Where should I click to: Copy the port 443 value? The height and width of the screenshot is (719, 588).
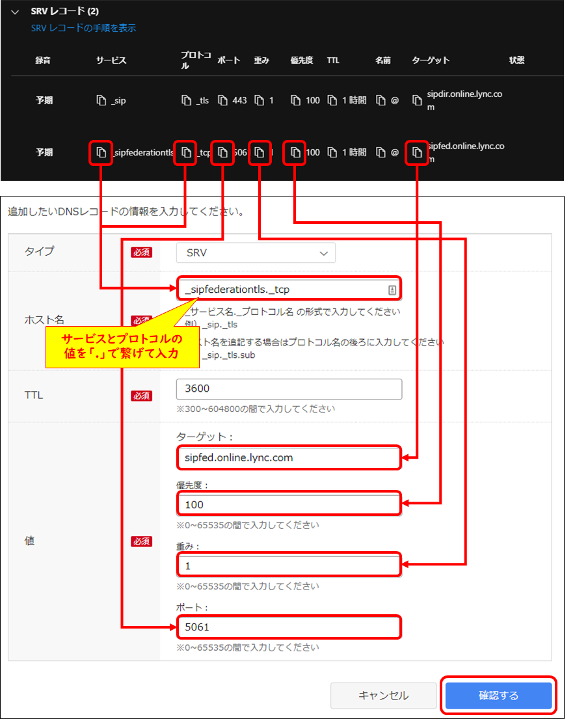[x=220, y=100]
